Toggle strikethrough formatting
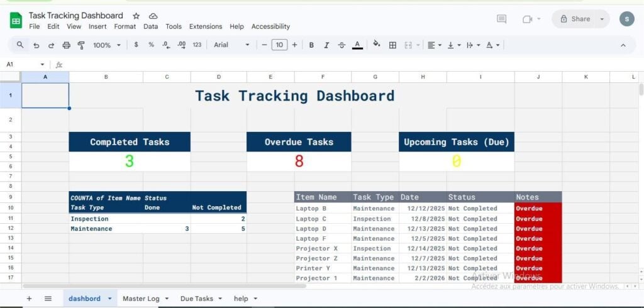 pyautogui.click(x=341, y=45)
